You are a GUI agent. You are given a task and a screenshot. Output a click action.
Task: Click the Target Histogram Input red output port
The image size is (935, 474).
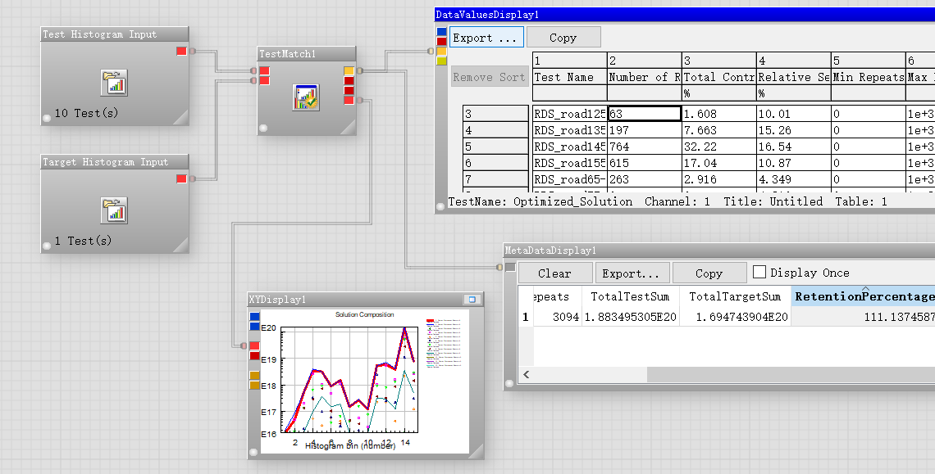click(x=182, y=179)
